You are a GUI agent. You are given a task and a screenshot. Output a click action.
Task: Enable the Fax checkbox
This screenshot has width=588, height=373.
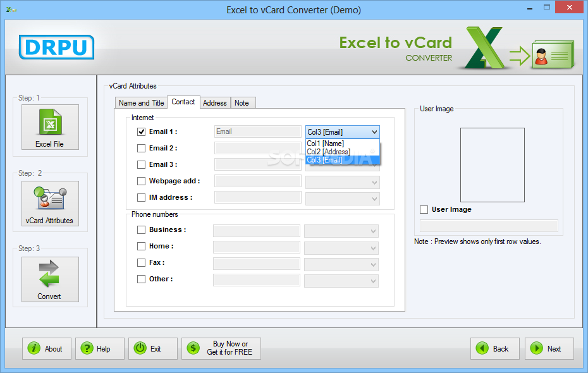click(142, 263)
